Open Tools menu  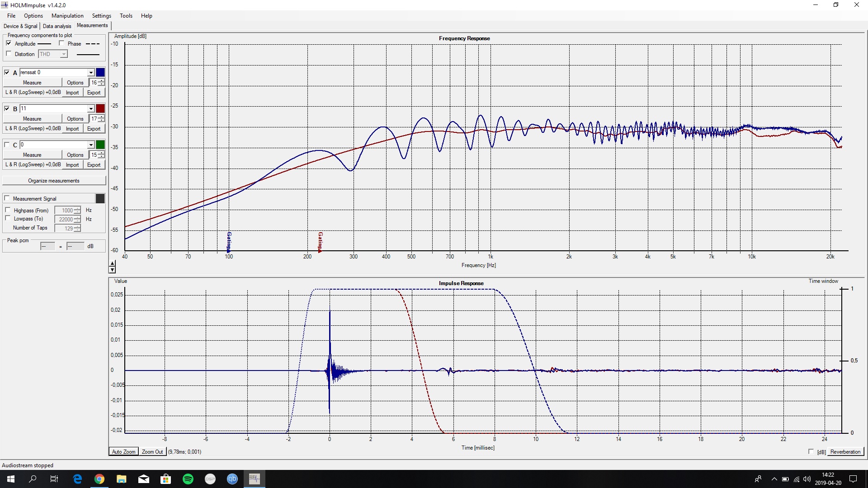pos(126,15)
